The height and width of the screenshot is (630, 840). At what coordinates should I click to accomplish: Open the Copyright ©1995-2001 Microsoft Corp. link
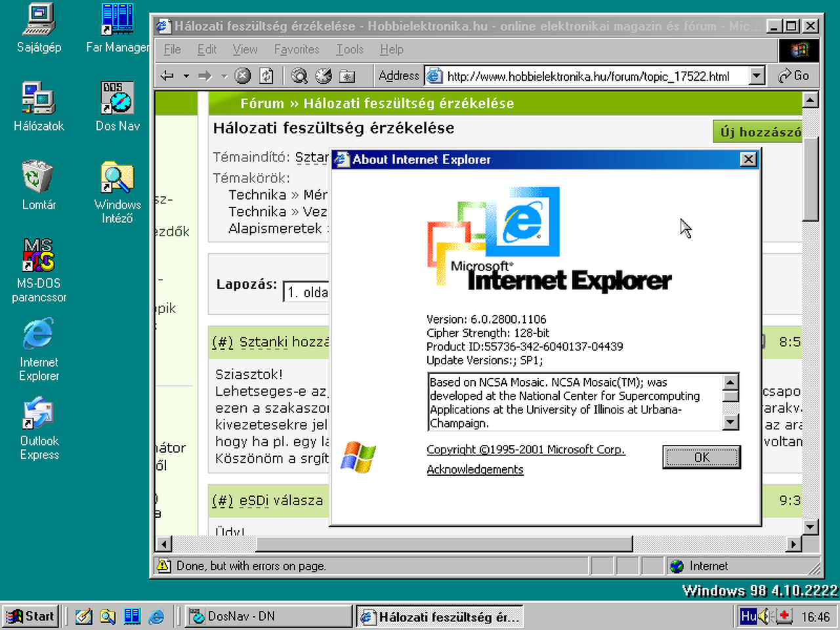526,450
